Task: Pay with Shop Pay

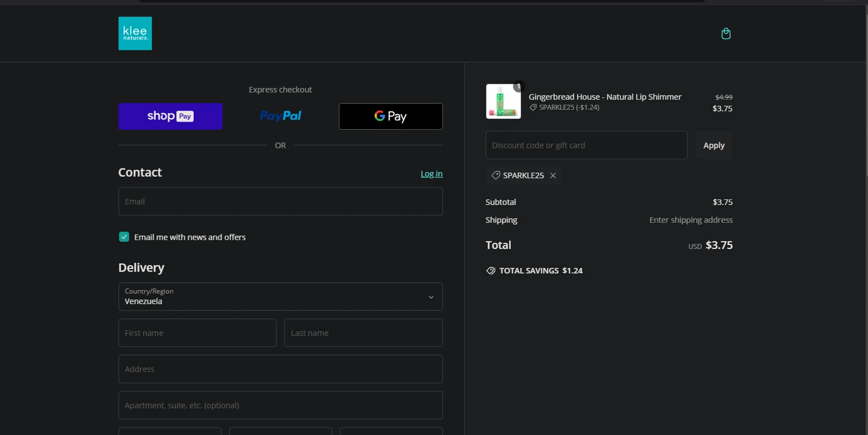Action: tap(170, 116)
